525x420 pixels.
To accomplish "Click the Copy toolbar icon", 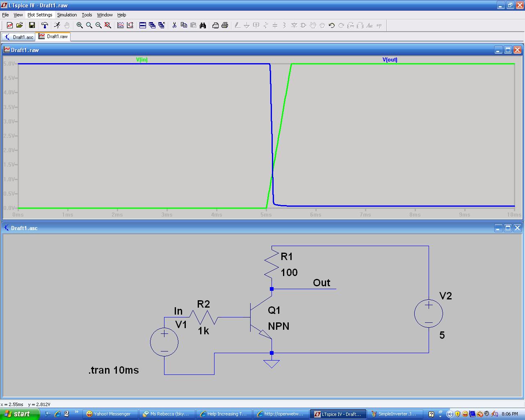I will pyautogui.click(x=184, y=25).
